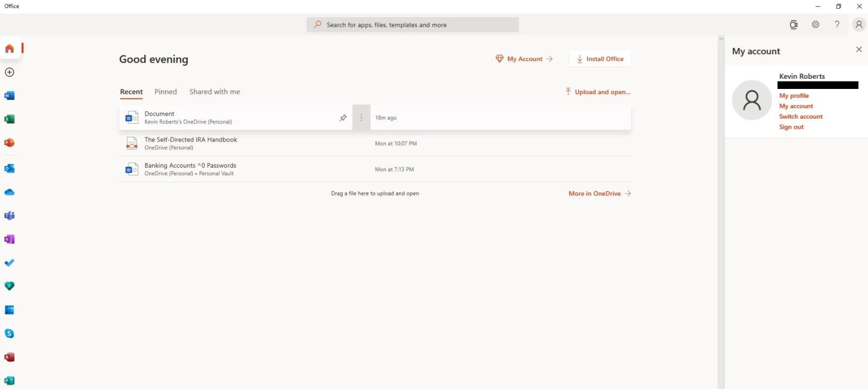Viewport: 868px width, 389px height.
Task: Open Banking Accounts ^0 Passwords file
Action: 190,165
